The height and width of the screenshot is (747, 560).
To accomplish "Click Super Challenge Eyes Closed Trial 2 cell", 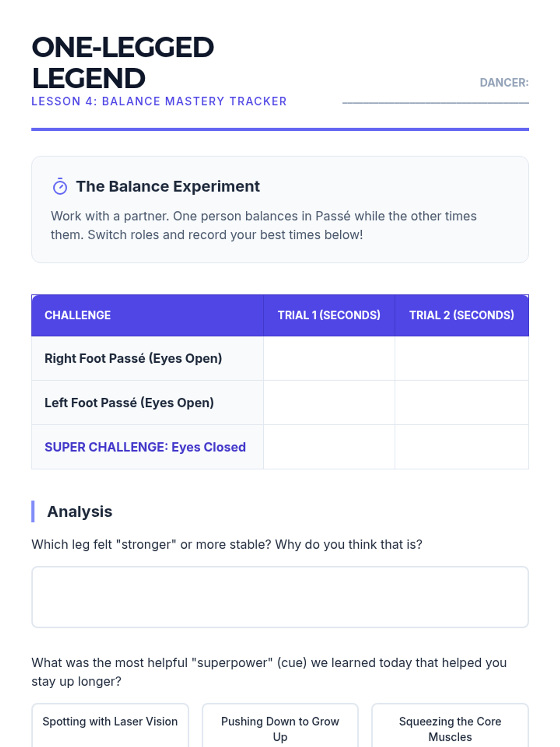I will coord(462,447).
